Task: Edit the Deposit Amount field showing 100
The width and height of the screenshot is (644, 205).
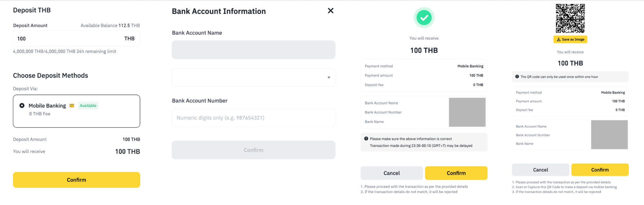Action: pos(69,39)
